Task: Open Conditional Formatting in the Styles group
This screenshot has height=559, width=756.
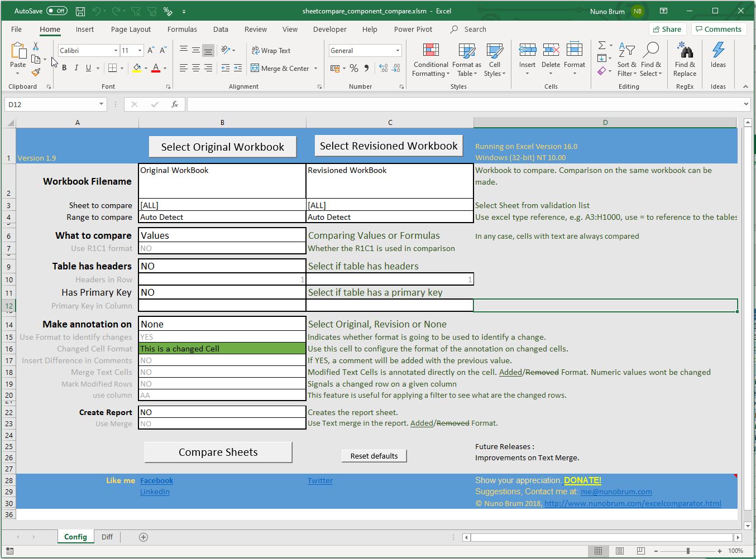Action: point(430,60)
